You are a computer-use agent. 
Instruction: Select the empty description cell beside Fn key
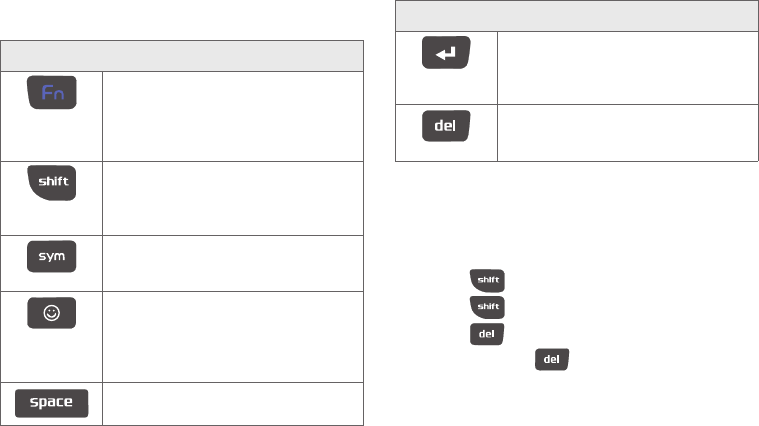pos(233,116)
